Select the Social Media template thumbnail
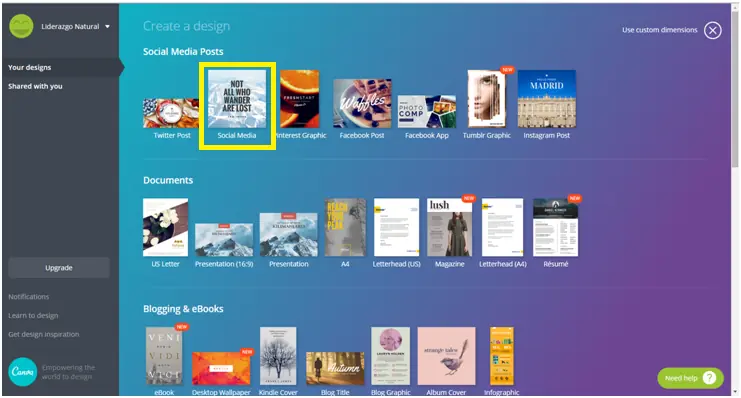 click(x=237, y=99)
